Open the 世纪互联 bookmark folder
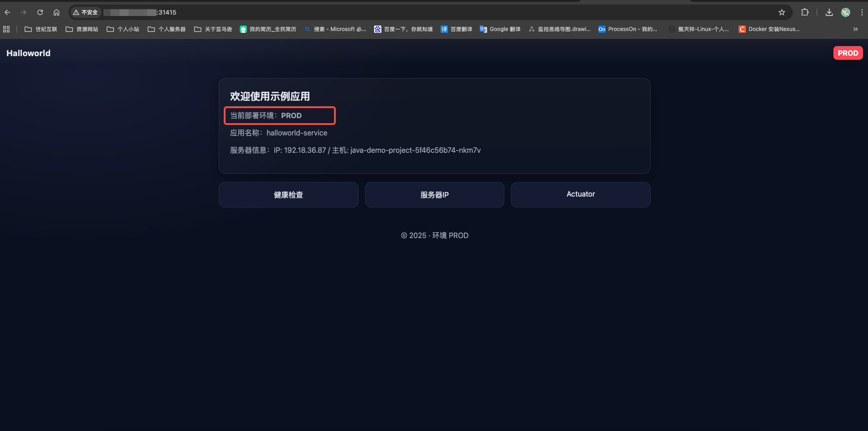 (41, 29)
